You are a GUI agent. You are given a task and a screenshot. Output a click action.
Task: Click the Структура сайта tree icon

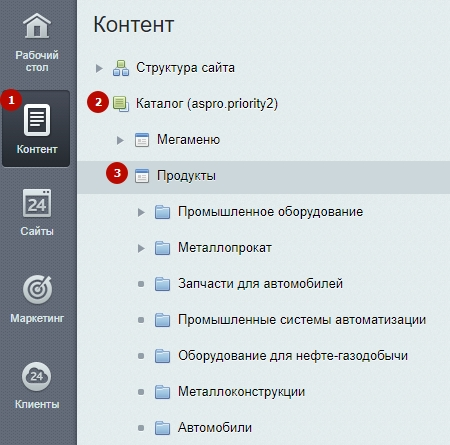[121, 68]
